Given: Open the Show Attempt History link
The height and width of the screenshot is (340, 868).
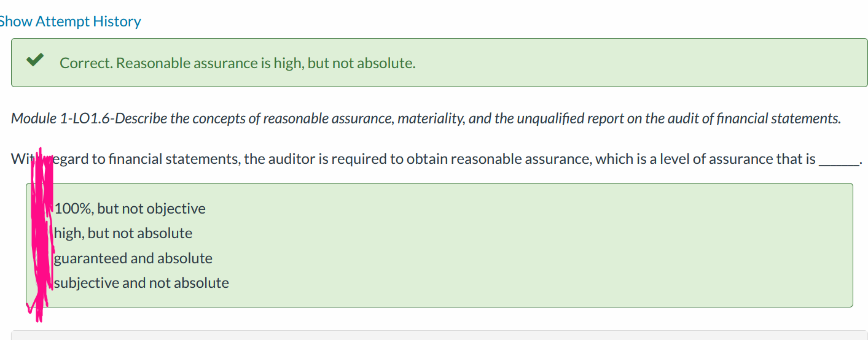Looking at the screenshot, I should pos(69,21).
